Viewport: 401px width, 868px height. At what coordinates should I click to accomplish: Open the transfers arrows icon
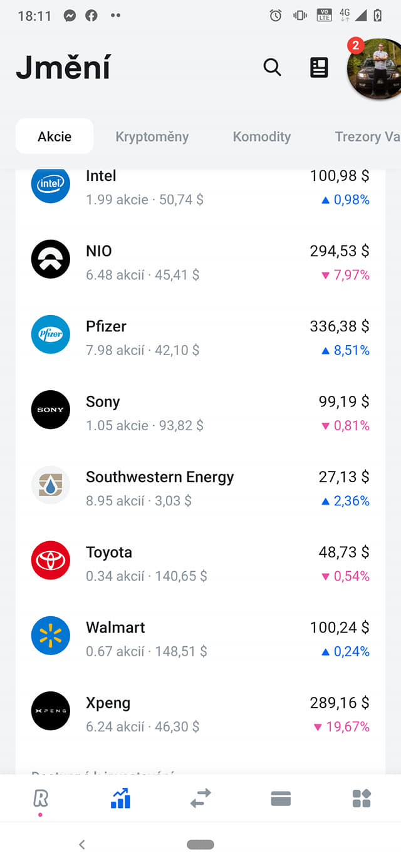click(x=200, y=798)
